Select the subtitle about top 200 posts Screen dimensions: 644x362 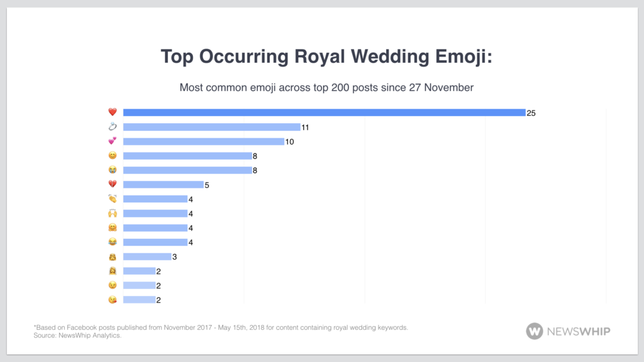[326, 87]
